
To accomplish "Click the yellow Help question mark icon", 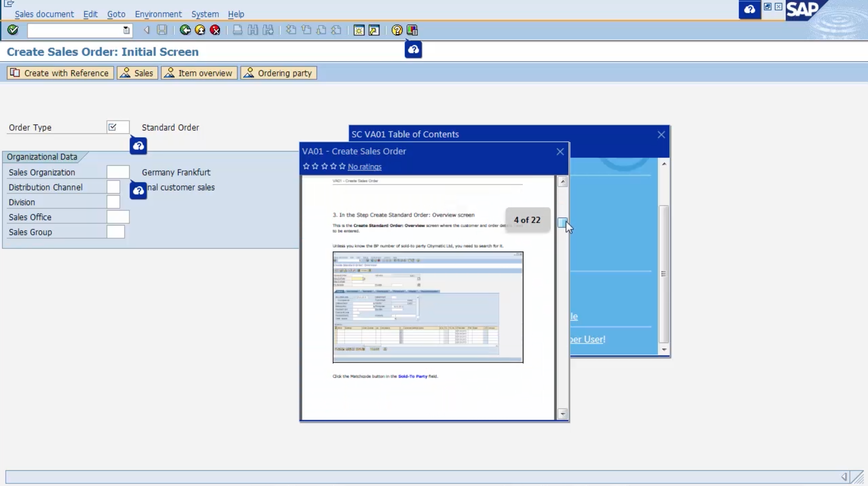I will pos(397,30).
